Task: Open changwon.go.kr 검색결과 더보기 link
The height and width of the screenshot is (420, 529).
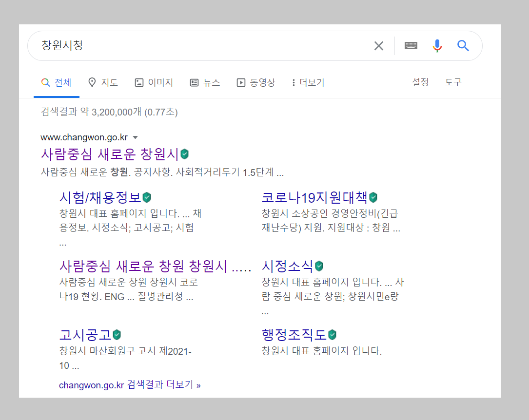Action: 130,384
